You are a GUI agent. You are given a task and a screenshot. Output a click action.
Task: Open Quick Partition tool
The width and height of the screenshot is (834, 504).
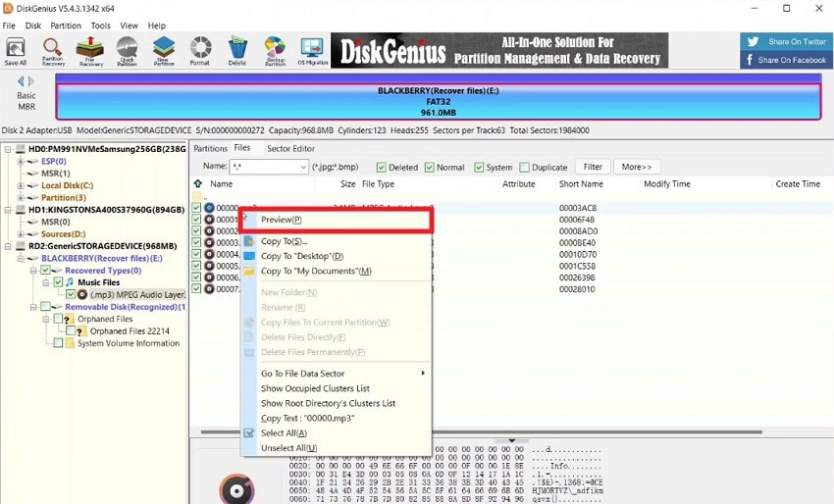[x=128, y=51]
